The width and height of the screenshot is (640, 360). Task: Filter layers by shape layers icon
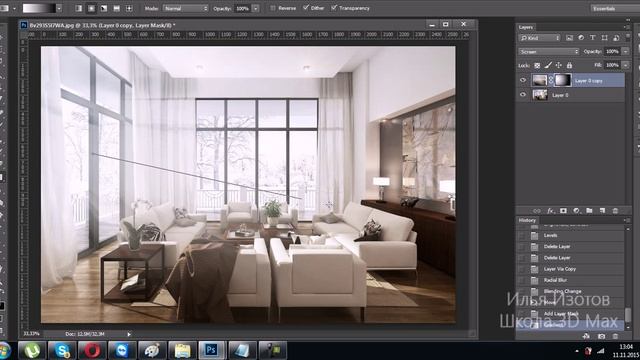pyautogui.click(x=604, y=38)
